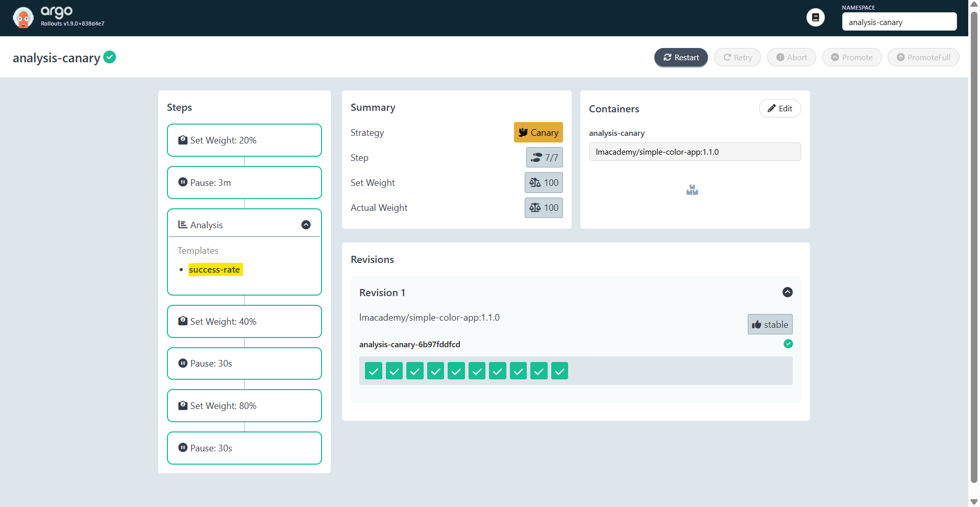Click the container image field lmacademy/simple-color-app:1.1.0
The width and height of the screenshot is (980, 507).
tap(695, 152)
